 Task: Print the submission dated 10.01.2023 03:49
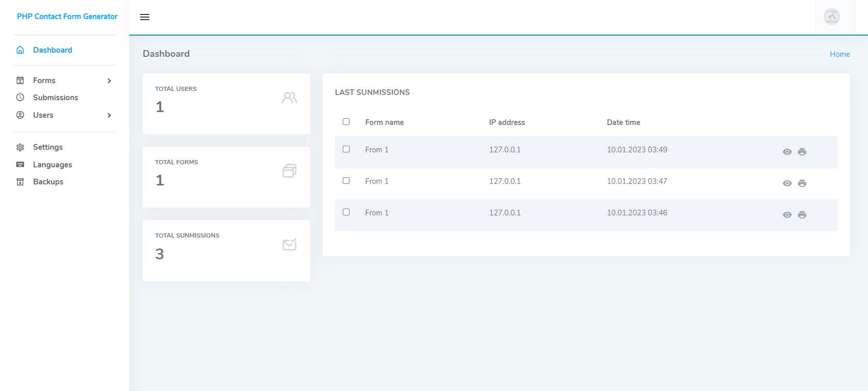point(802,152)
